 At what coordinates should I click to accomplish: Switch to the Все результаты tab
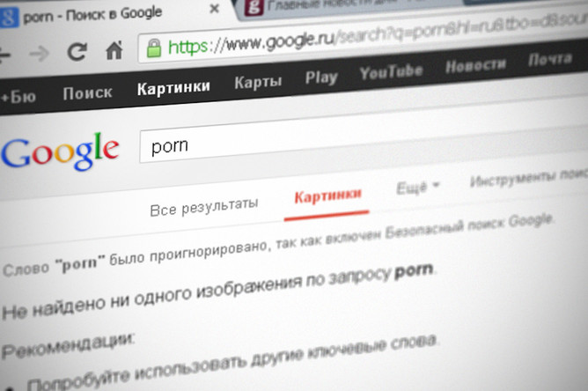pos(204,207)
